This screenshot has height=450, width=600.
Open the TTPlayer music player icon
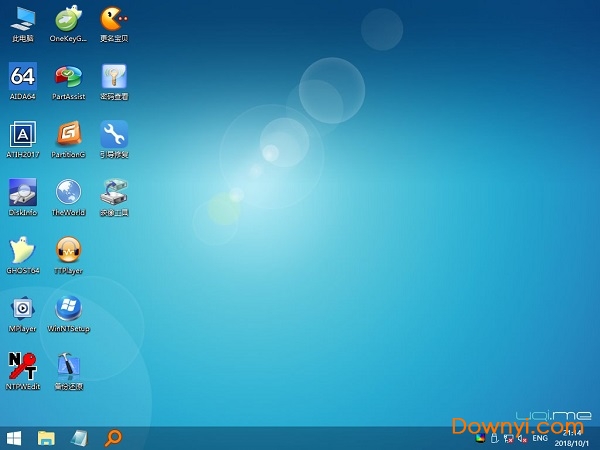(68, 251)
